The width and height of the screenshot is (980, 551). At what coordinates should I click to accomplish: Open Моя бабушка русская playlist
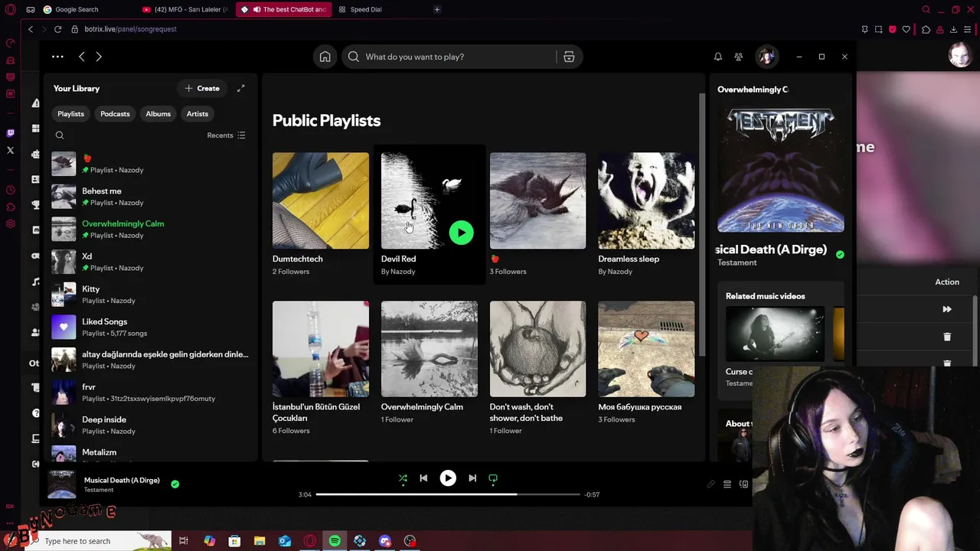(x=646, y=362)
